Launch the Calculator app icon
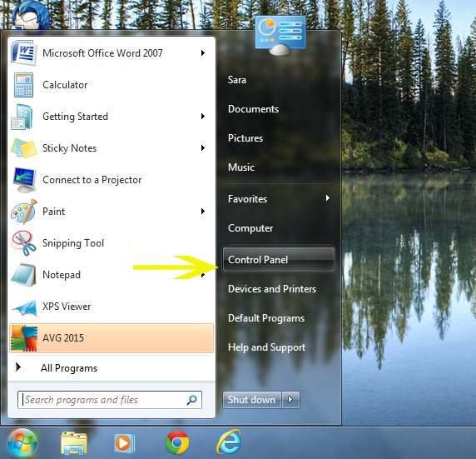The image size is (476, 459). [23, 85]
